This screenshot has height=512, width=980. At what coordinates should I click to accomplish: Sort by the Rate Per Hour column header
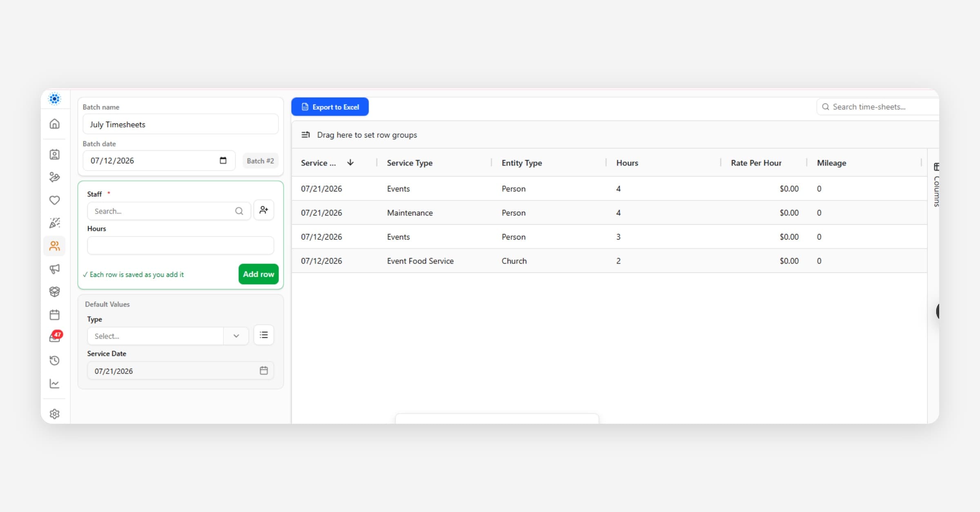[756, 163]
